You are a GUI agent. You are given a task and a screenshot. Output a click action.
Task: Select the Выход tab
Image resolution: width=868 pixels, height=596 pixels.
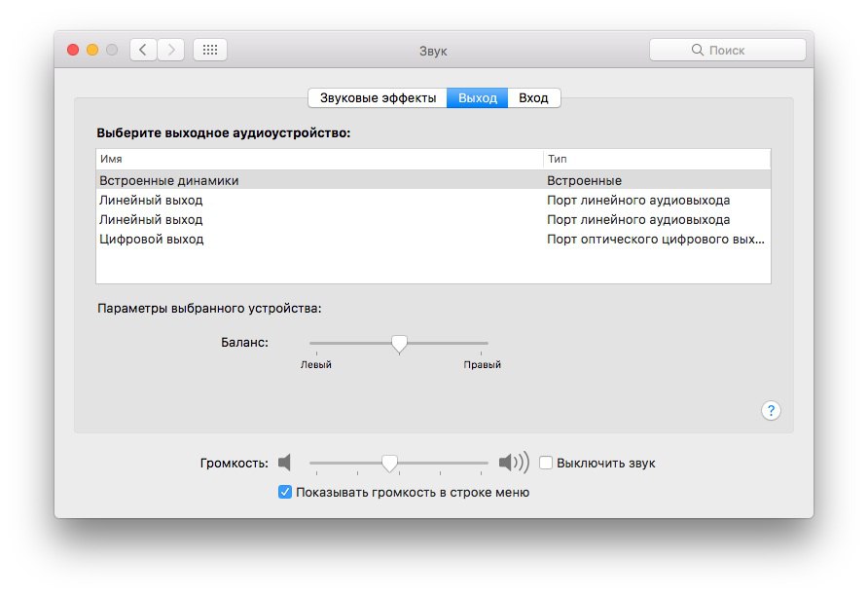(x=477, y=98)
